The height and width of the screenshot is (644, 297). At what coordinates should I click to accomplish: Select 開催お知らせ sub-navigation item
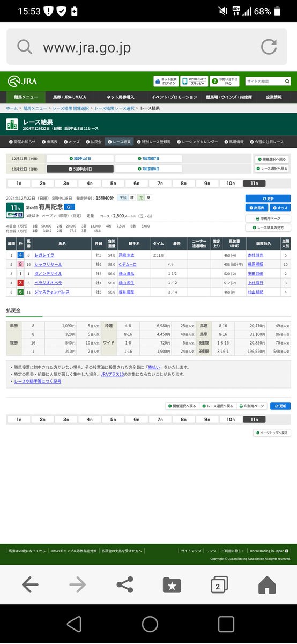point(23,142)
